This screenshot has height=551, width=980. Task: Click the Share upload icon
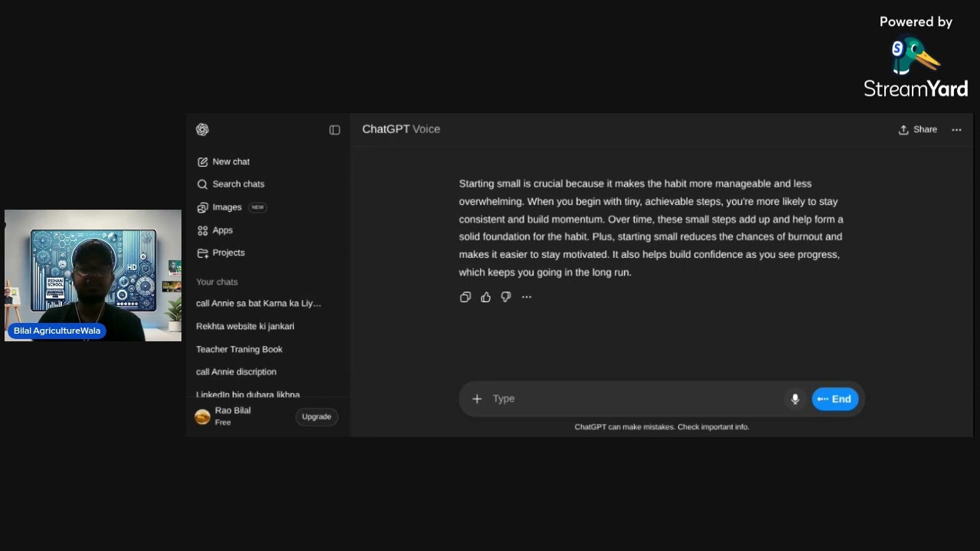point(903,130)
